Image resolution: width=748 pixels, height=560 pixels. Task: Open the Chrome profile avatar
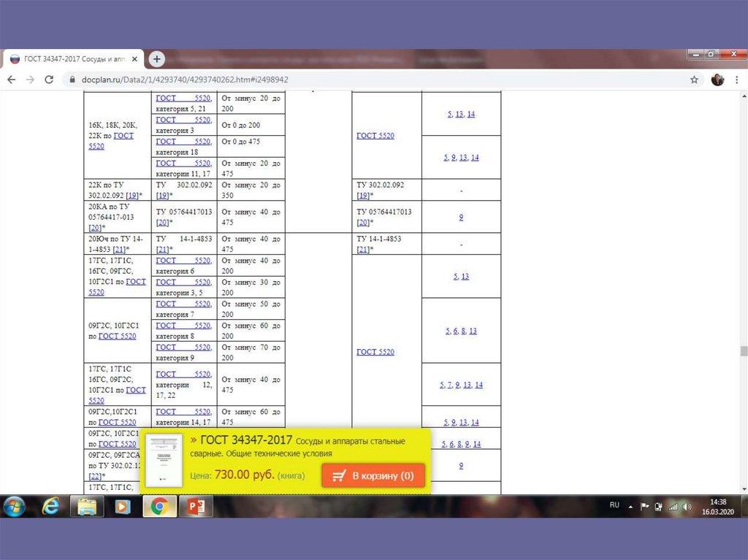[717, 80]
